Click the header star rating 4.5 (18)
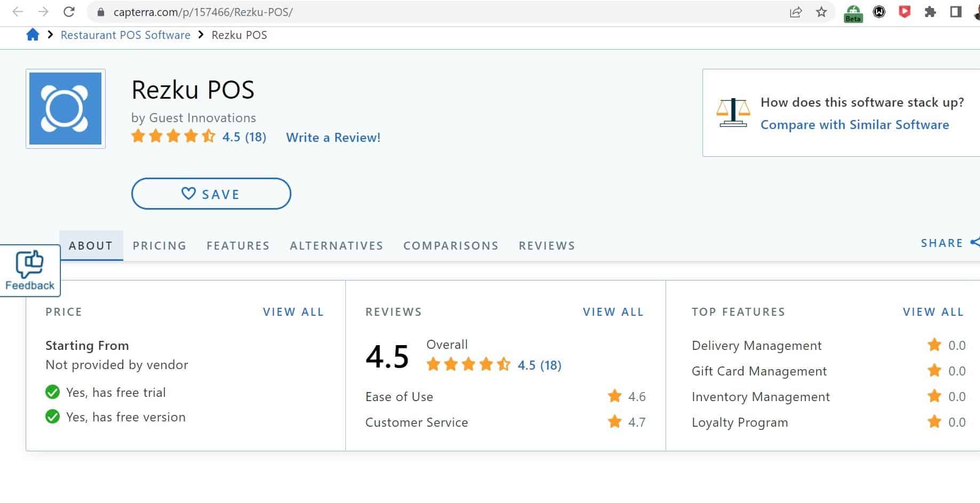This screenshot has width=980, height=503. tap(199, 137)
